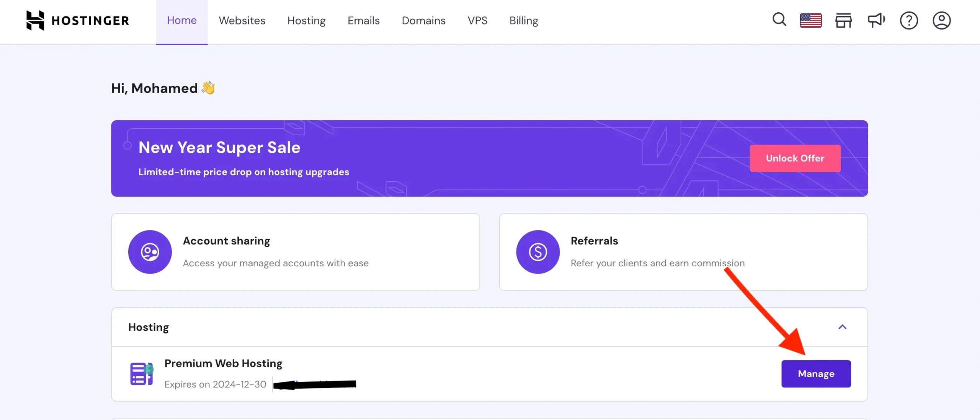Click on the Premium Web Hosting thumbnail
The height and width of the screenshot is (420, 980).
pos(140,373)
